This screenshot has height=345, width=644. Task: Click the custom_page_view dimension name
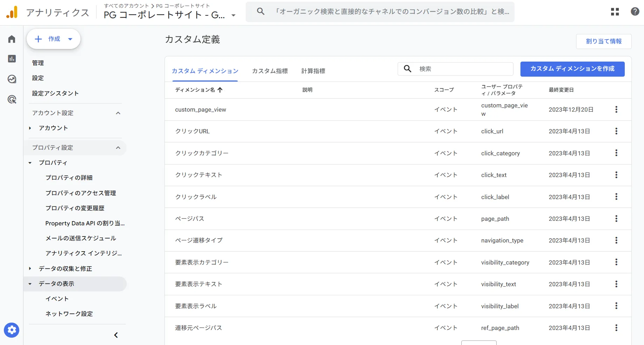201,110
